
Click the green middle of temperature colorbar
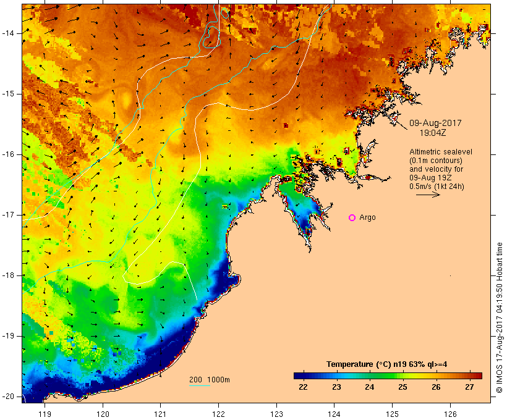pos(383,376)
